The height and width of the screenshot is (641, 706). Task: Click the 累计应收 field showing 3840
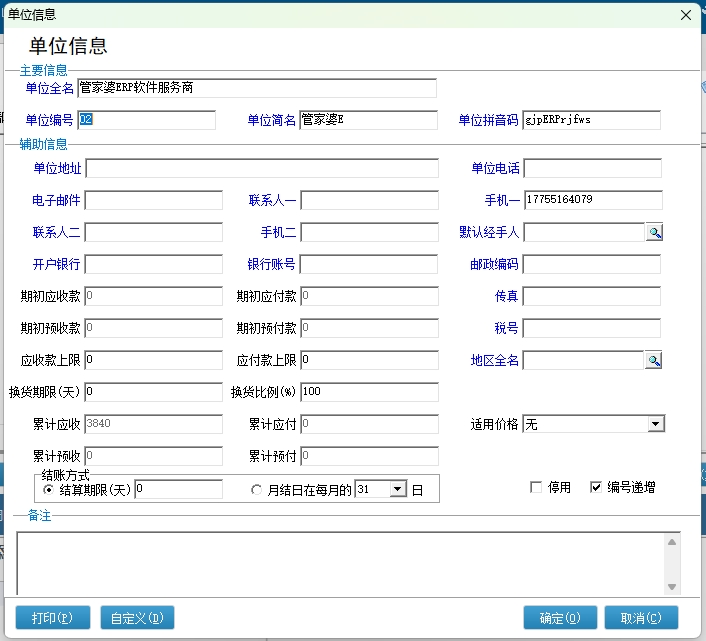[x=154, y=424]
